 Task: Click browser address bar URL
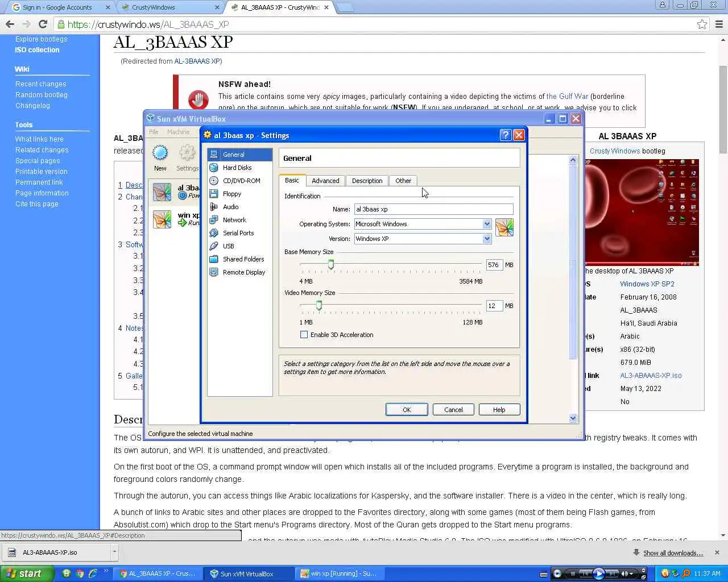pyautogui.click(x=148, y=24)
